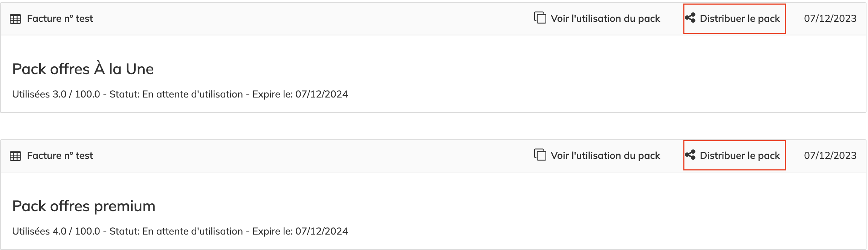Click the share icon for the premium pack
The width and height of the screenshot is (868, 250).
coord(690,155)
